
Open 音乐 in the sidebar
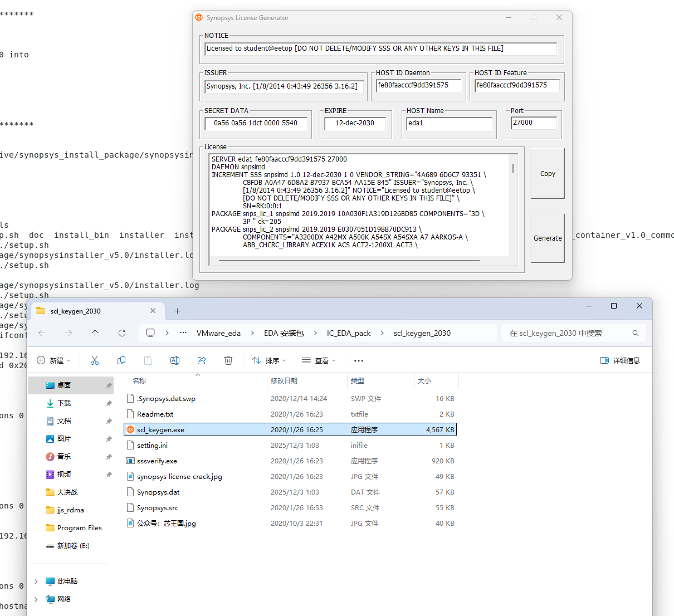pos(71,457)
